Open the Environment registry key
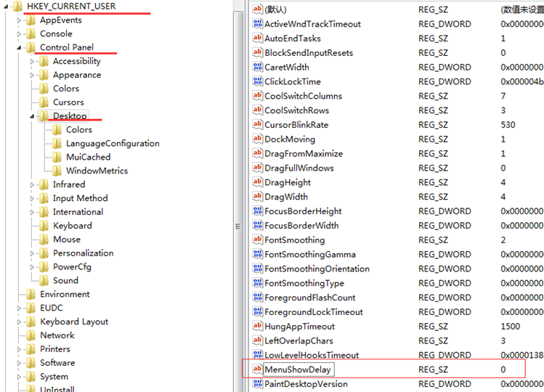Screen dimensions: 544x392 65,295
